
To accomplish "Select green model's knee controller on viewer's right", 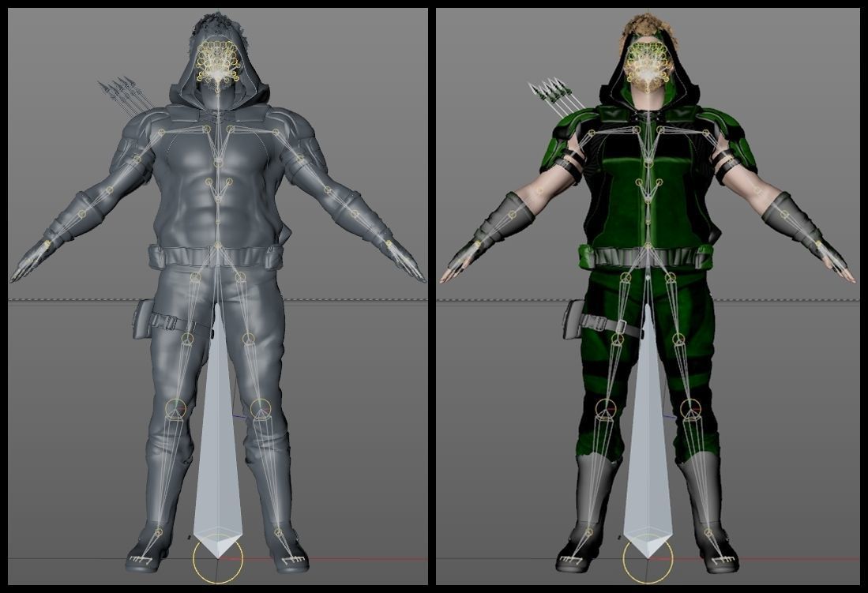I will 690,409.
